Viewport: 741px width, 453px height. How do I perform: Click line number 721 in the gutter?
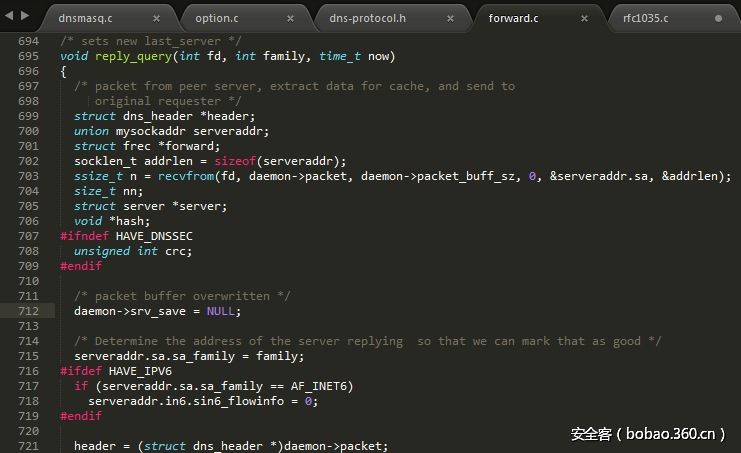coord(28,446)
